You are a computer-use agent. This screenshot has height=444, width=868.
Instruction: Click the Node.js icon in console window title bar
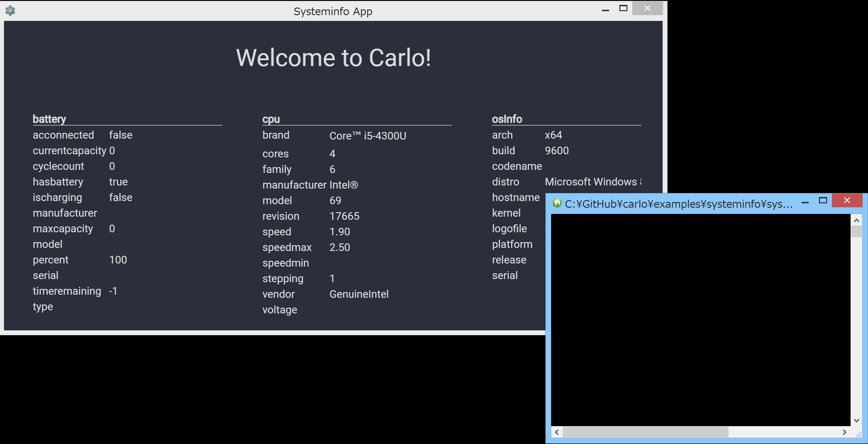(557, 203)
